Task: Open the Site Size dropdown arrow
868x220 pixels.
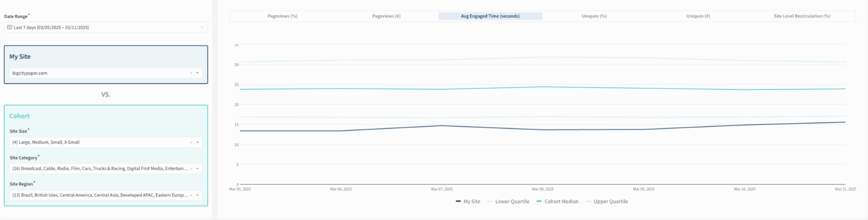Action: 198,142
